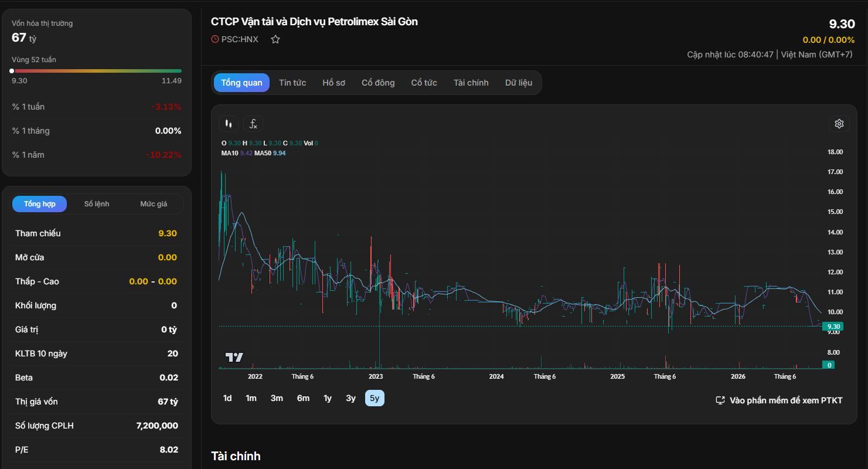Set chart range to 6m

pos(303,398)
